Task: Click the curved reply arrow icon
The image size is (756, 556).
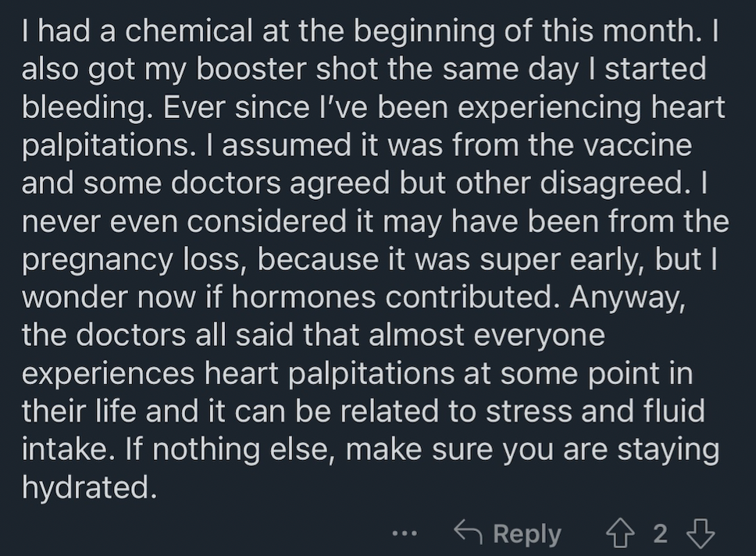Action: point(468,533)
